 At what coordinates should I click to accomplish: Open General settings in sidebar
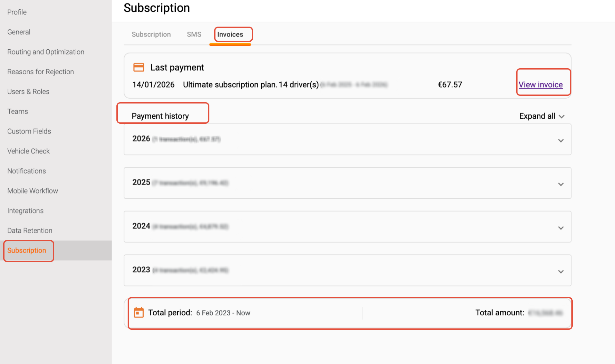[19, 32]
